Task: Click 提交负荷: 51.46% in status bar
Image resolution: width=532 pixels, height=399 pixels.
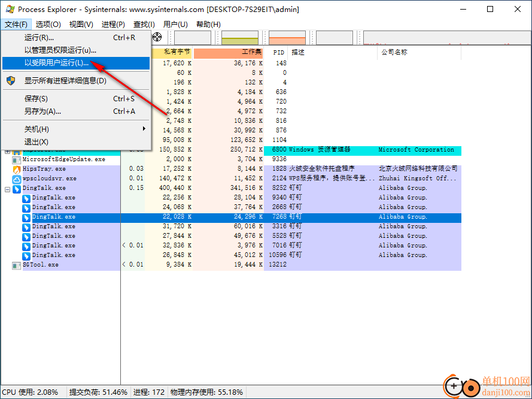Action: coord(98,392)
